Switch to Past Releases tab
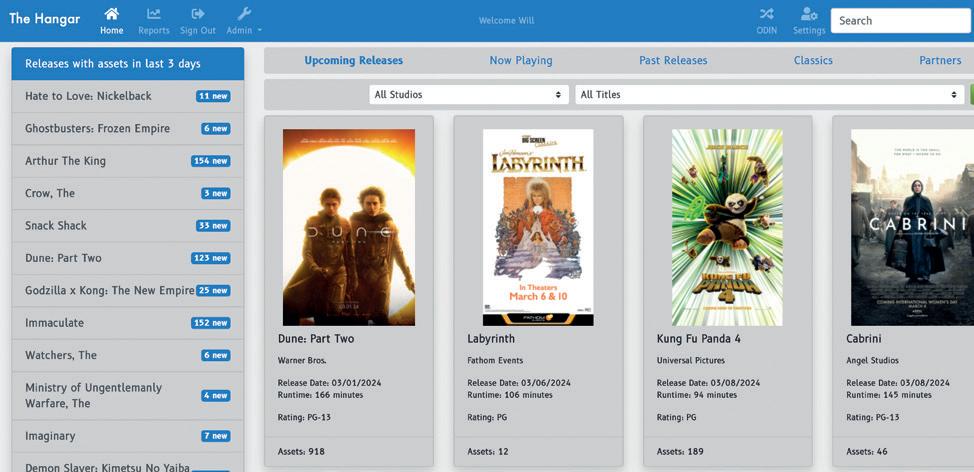The image size is (974, 472). tap(673, 60)
